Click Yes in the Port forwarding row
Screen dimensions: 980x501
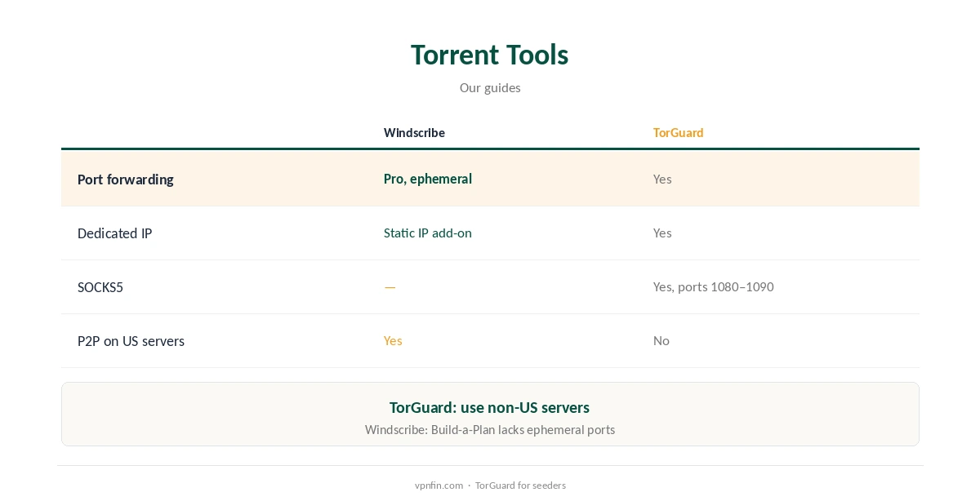tap(662, 179)
